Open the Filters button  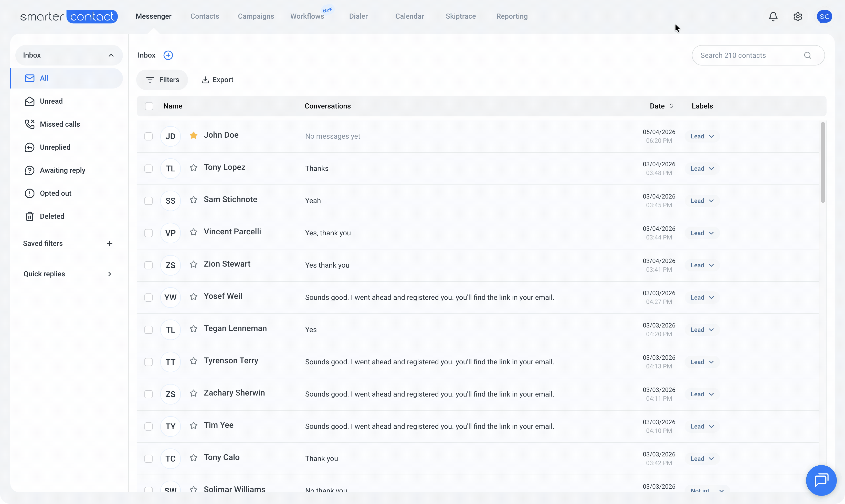[162, 80]
